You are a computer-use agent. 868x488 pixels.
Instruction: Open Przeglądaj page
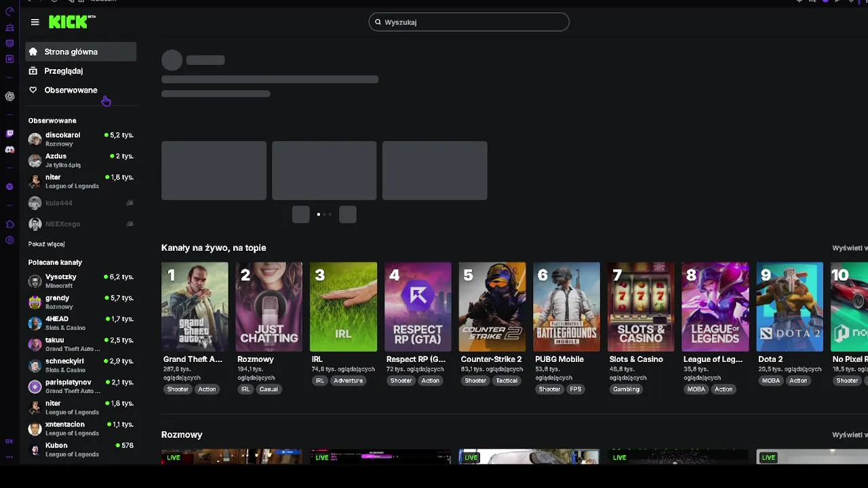[x=81, y=70]
